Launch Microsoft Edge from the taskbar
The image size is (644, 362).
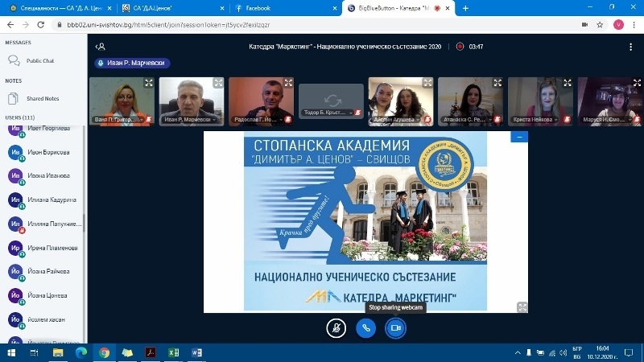(x=81, y=352)
